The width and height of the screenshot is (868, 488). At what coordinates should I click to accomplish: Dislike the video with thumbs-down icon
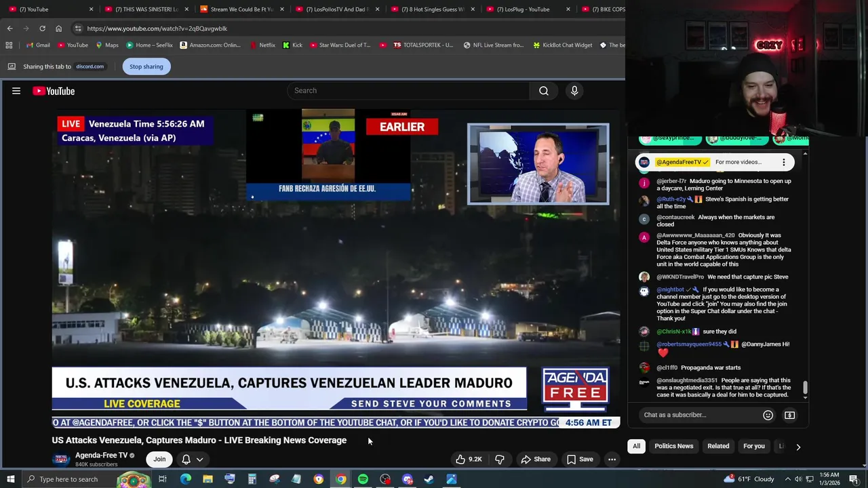click(x=500, y=460)
